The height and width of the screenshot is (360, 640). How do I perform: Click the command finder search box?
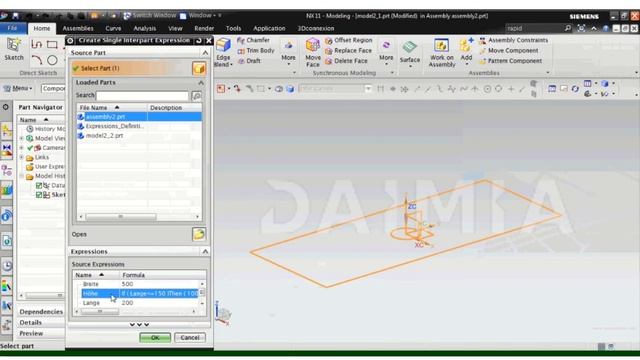(534, 28)
